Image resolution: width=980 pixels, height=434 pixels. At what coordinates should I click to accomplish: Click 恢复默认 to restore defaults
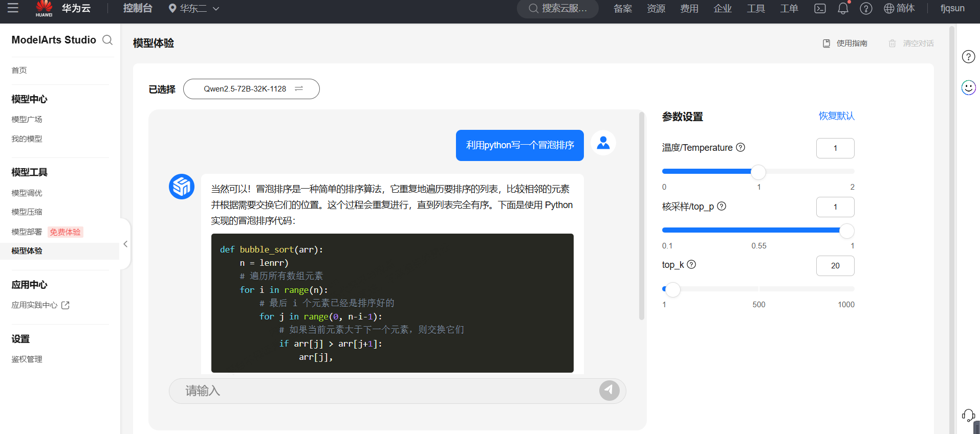(x=837, y=116)
